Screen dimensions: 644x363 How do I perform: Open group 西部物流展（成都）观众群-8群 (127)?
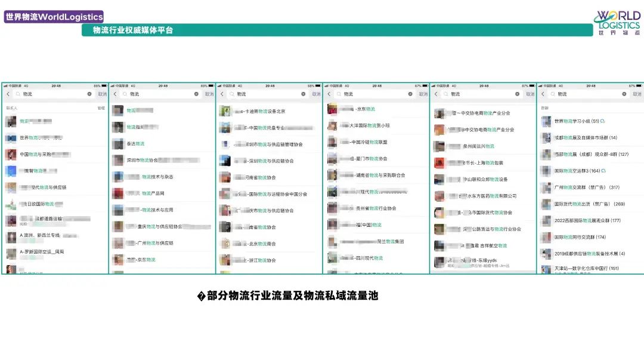coord(590,155)
